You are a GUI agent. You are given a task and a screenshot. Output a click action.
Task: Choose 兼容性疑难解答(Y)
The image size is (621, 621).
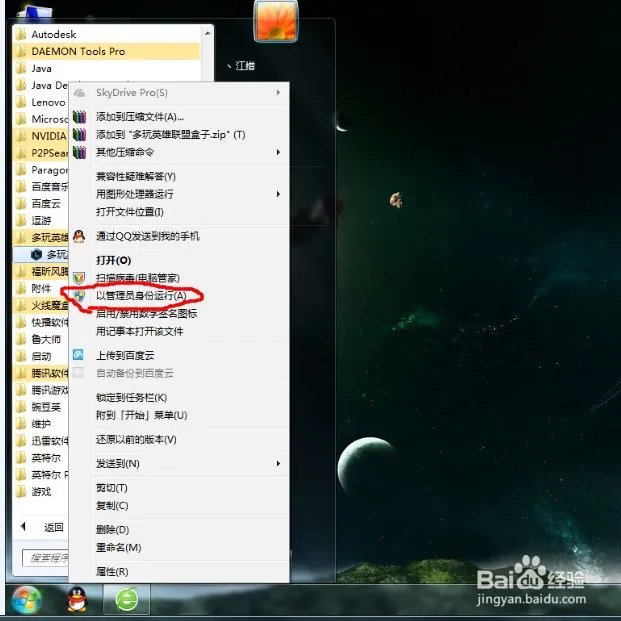[136, 176]
